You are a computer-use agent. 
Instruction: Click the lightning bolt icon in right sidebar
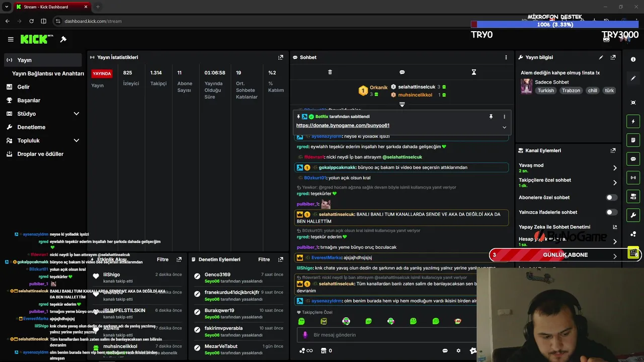(x=633, y=121)
